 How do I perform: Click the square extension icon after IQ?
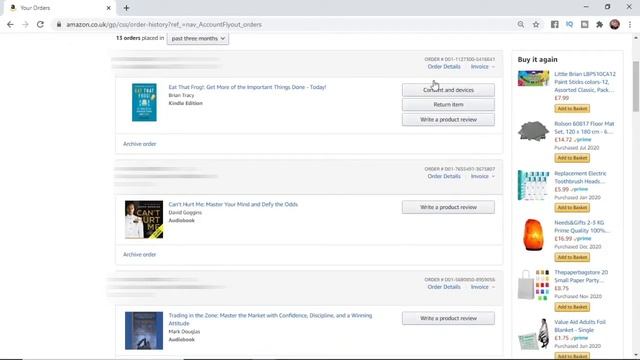pyautogui.click(x=584, y=24)
